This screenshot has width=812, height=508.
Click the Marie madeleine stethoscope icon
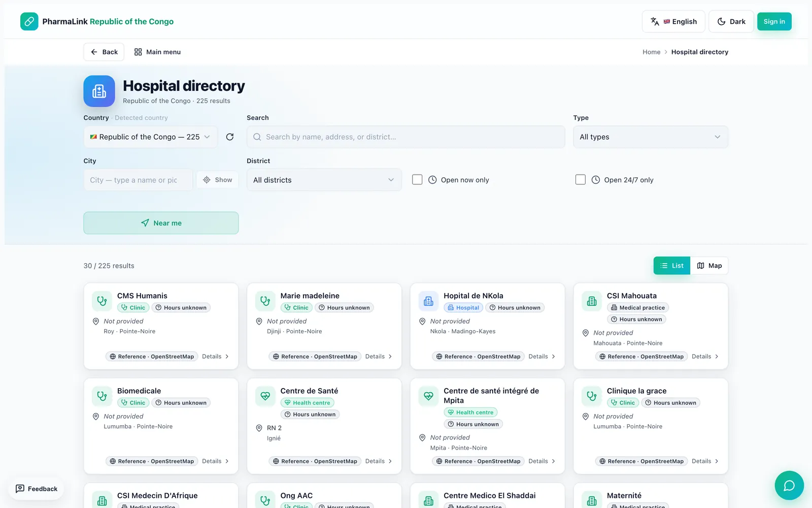[x=265, y=301]
